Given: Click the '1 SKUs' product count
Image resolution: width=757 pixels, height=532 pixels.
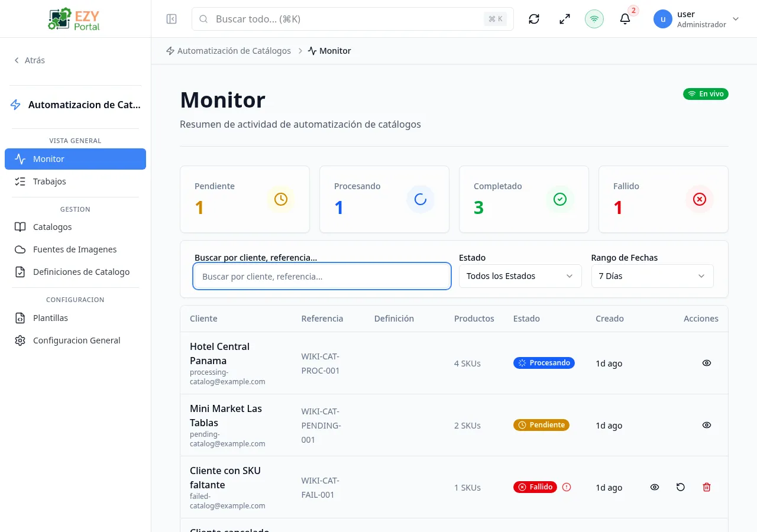Looking at the screenshot, I should pyautogui.click(x=467, y=488).
